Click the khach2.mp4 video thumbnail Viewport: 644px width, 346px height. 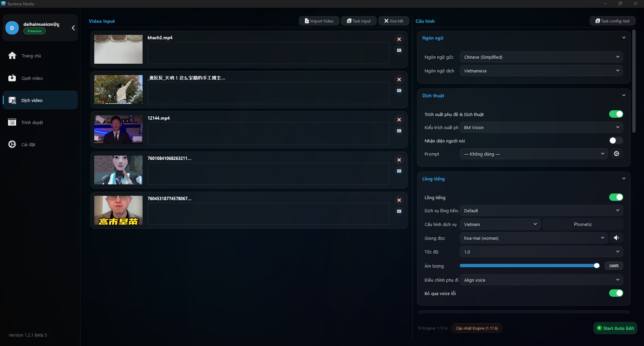click(x=118, y=49)
